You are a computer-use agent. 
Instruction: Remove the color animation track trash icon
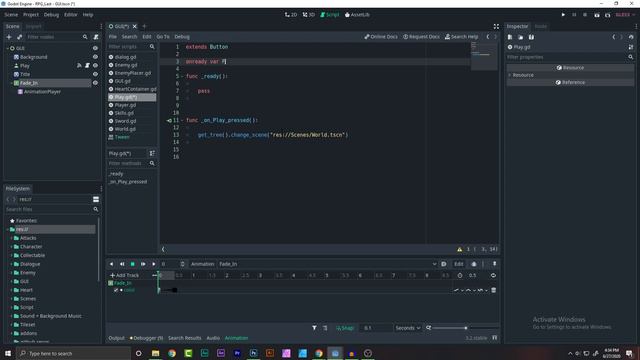tap(493, 290)
